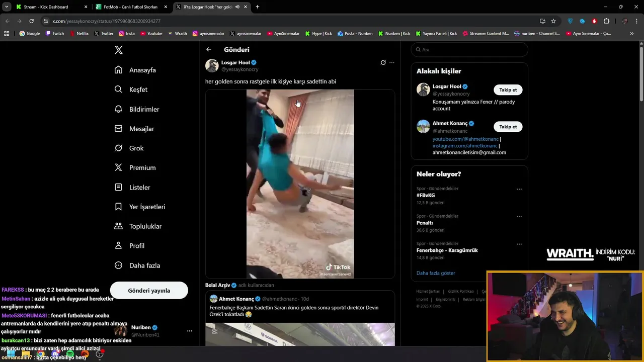The width and height of the screenshot is (644, 362).
Task: Open Insta bookmark
Action: pyautogui.click(x=127, y=34)
